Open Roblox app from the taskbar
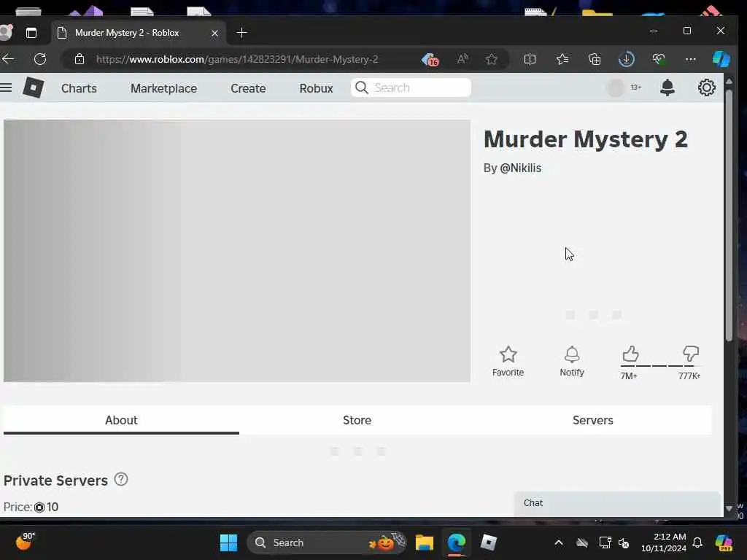 click(488, 542)
